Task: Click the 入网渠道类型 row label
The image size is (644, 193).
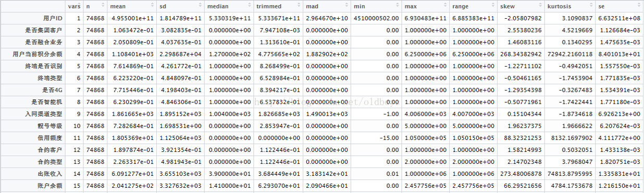Action: click(44, 113)
